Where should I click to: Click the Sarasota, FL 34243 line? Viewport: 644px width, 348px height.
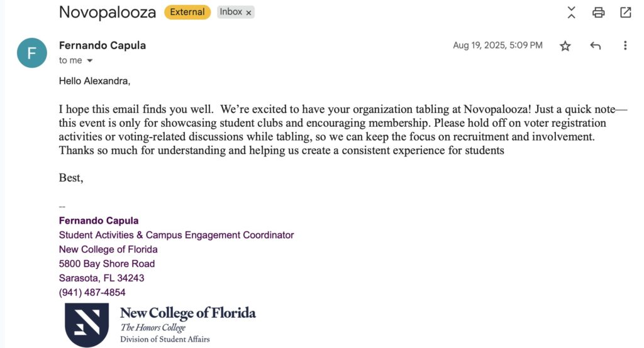tap(101, 278)
